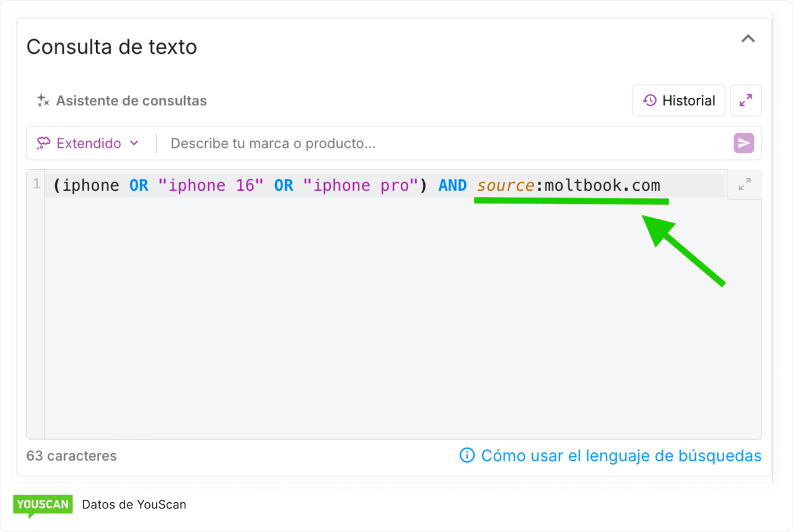Open the Historial panel
Screen dimensions: 793x532
pos(678,100)
